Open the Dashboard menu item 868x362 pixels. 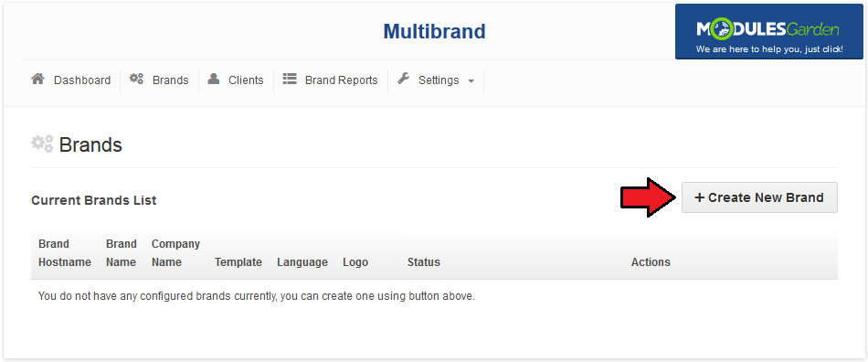click(82, 80)
